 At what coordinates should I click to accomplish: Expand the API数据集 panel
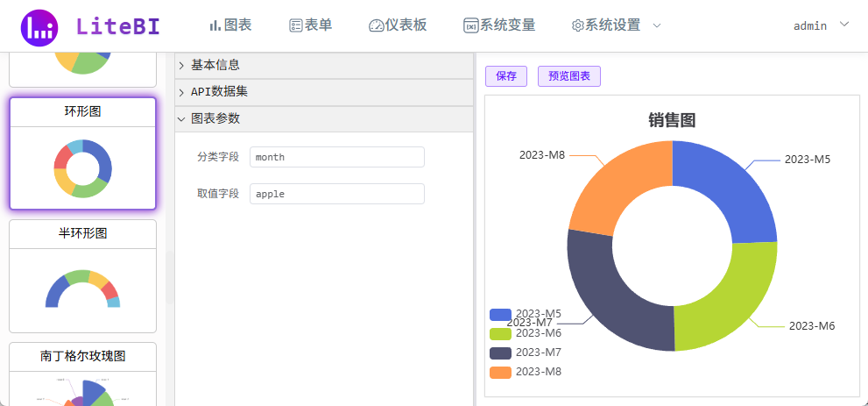[219, 92]
